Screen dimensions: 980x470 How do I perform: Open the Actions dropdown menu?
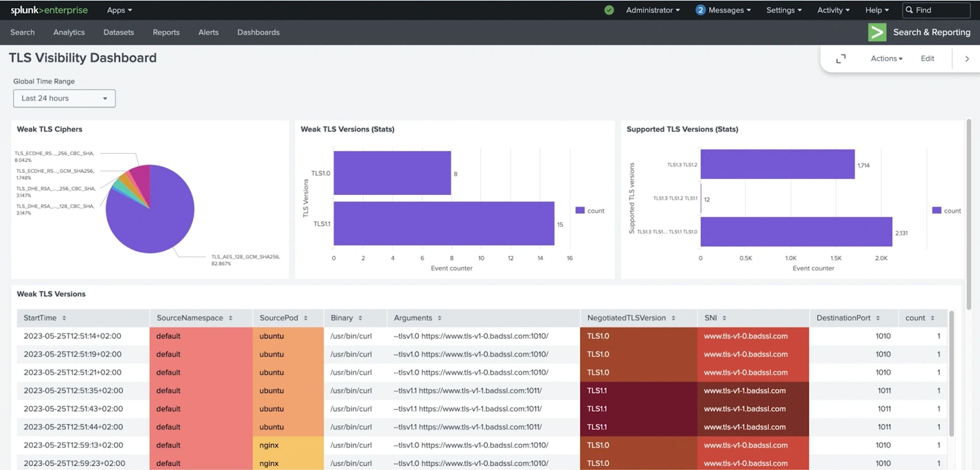pos(886,59)
